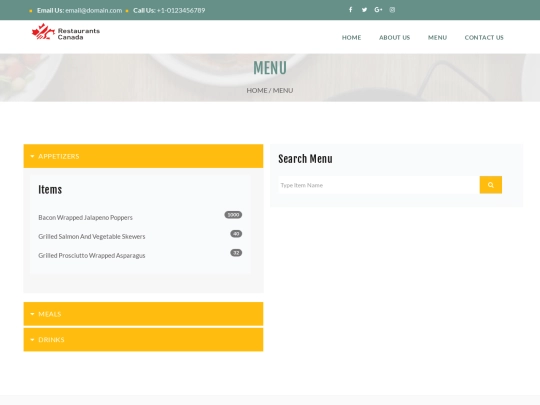Open the Facebook social icon
Viewport: 540px width, 405px height.
tap(350, 10)
